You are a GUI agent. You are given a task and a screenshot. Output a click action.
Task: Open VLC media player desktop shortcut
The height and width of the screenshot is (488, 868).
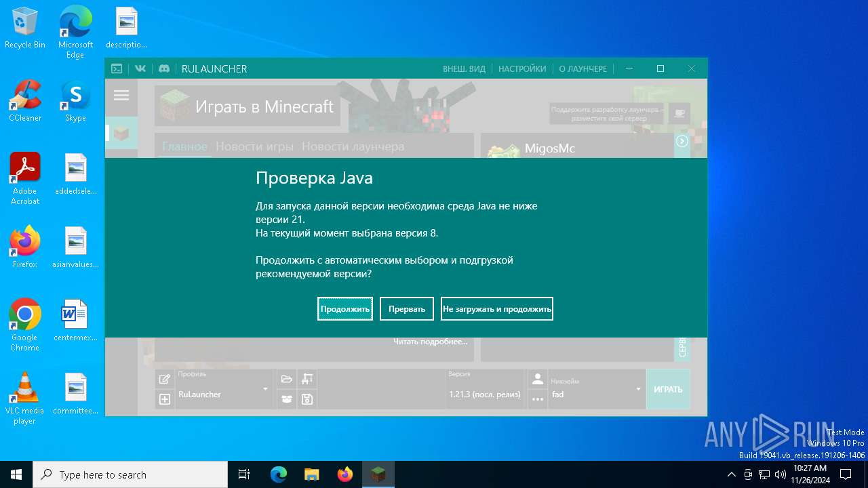pyautogui.click(x=25, y=398)
